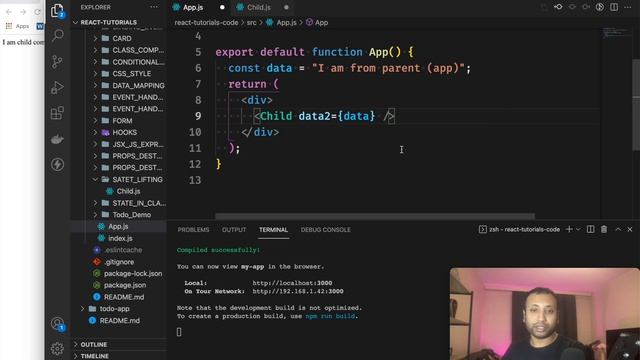Click the App symbol in breadcrumb
The width and height of the screenshot is (640, 360).
click(x=317, y=22)
